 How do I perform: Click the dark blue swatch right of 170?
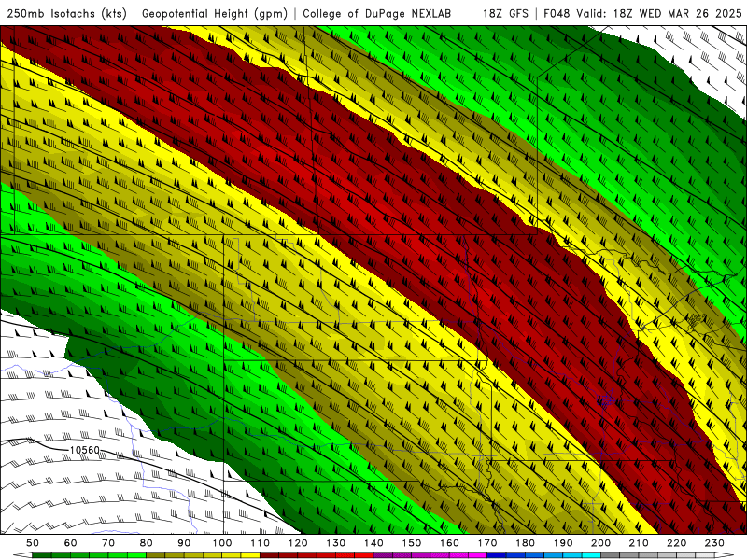497,555
